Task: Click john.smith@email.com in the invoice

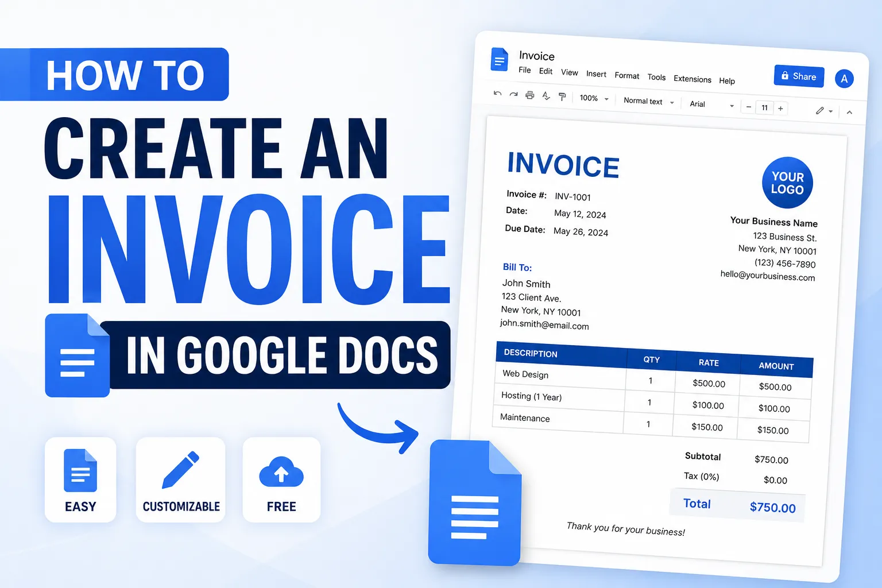Action: pos(544,324)
